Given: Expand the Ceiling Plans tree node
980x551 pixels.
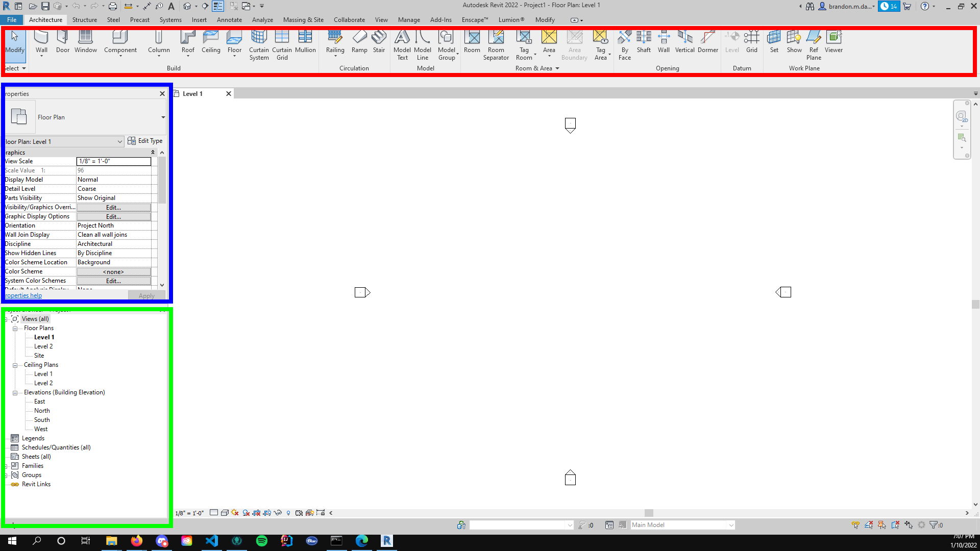Looking at the screenshot, I should click(15, 365).
